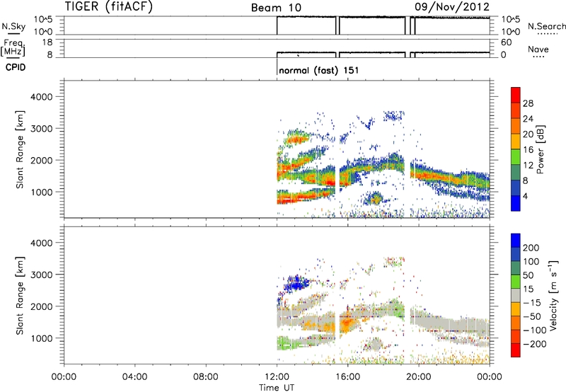Viewport: 566px width, 392px height.
Task: Pick the red top segment of power colorbar
Action: pyautogui.click(x=516, y=95)
